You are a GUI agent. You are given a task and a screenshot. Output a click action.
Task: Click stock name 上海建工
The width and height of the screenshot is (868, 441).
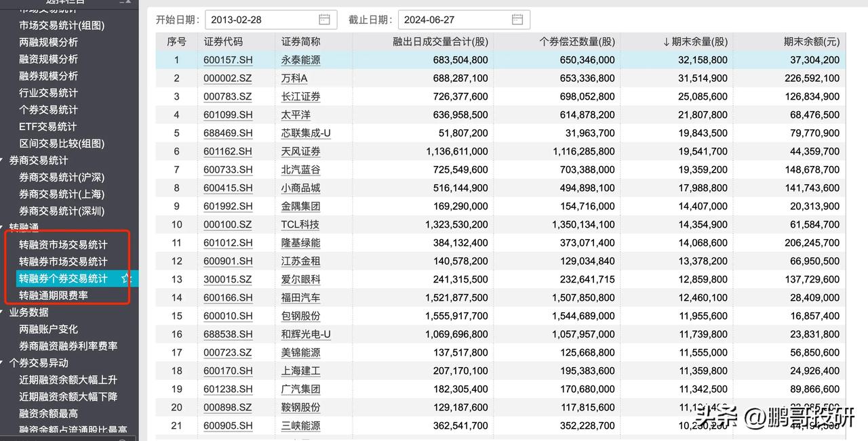coord(301,371)
